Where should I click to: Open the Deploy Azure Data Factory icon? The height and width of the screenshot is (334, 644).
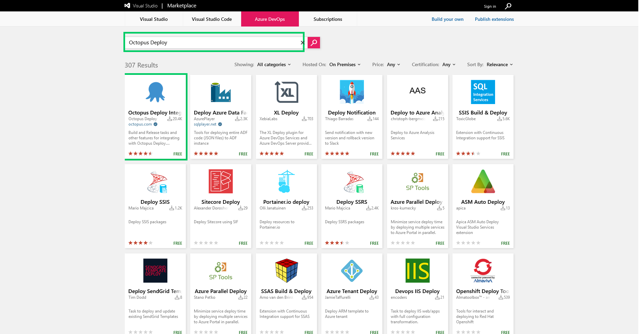pyautogui.click(x=221, y=92)
